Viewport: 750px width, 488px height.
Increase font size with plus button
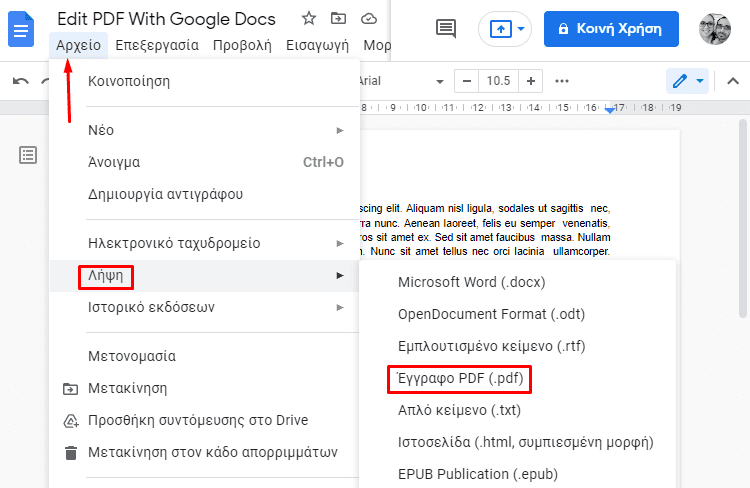point(530,81)
